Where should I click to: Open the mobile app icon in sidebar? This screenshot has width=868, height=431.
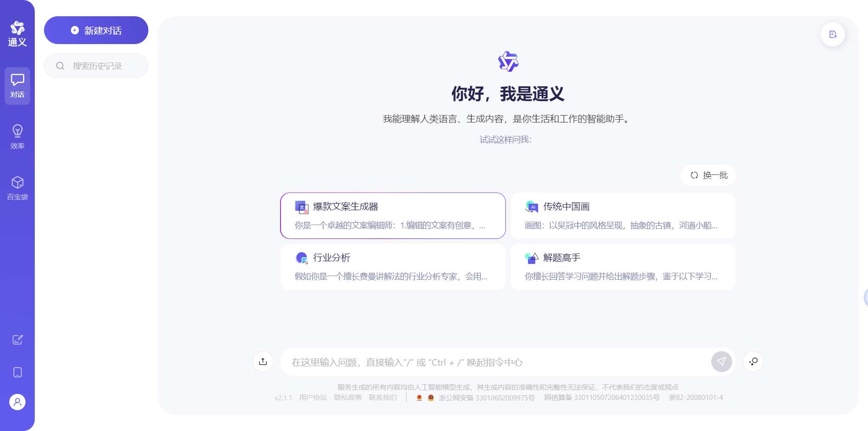18,372
